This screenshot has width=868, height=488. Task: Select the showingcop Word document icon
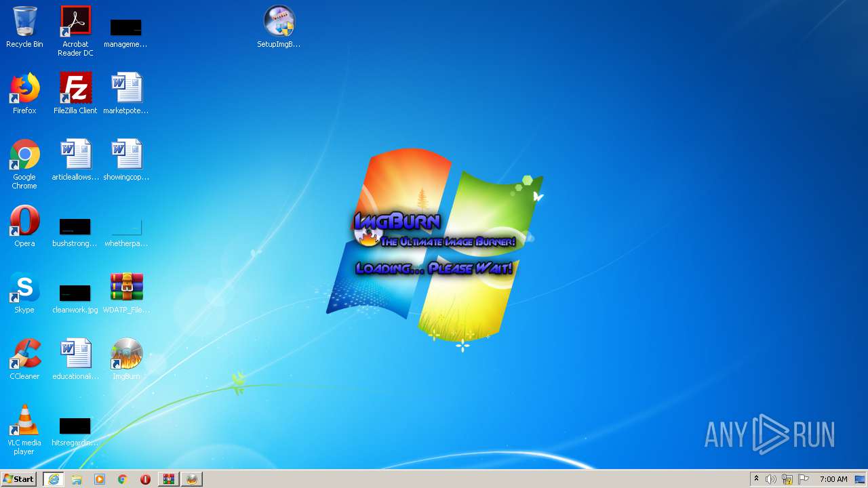pyautogui.click(x=126, y=160)
